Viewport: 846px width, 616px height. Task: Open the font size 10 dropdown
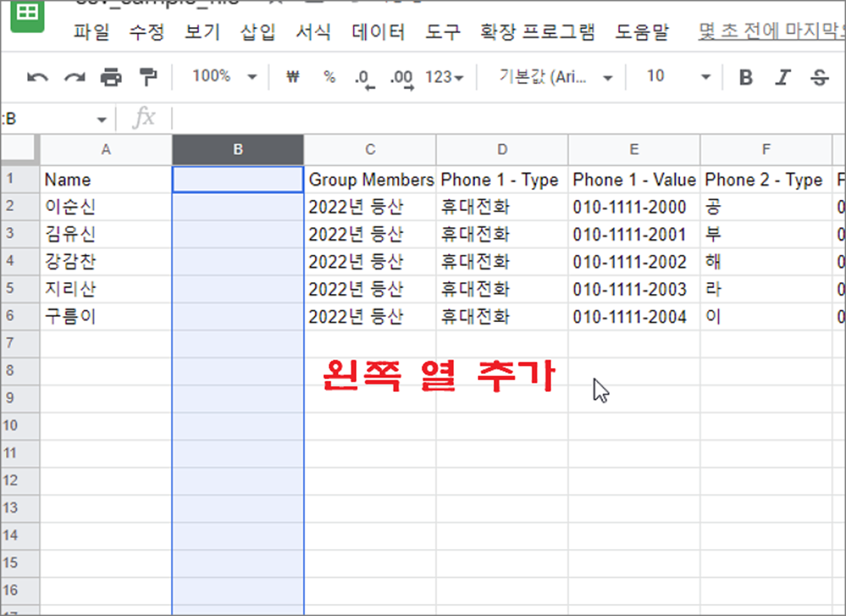[x=678, y=78]
